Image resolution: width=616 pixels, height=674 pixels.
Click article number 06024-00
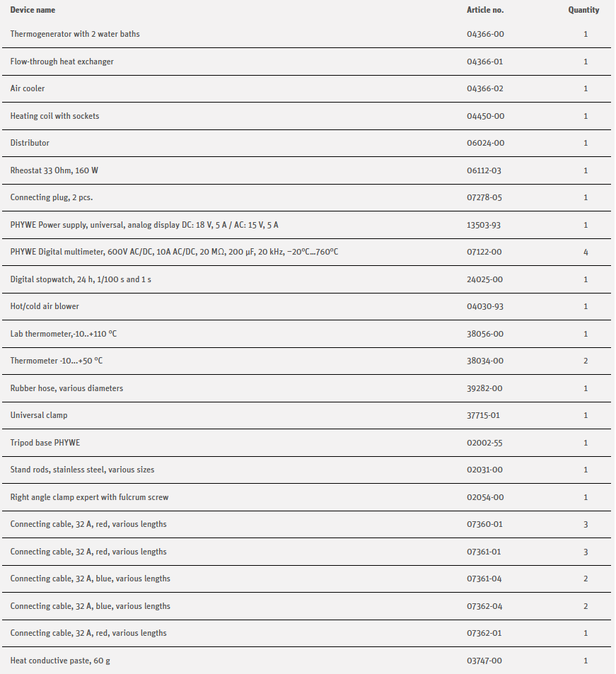point(485,143)
